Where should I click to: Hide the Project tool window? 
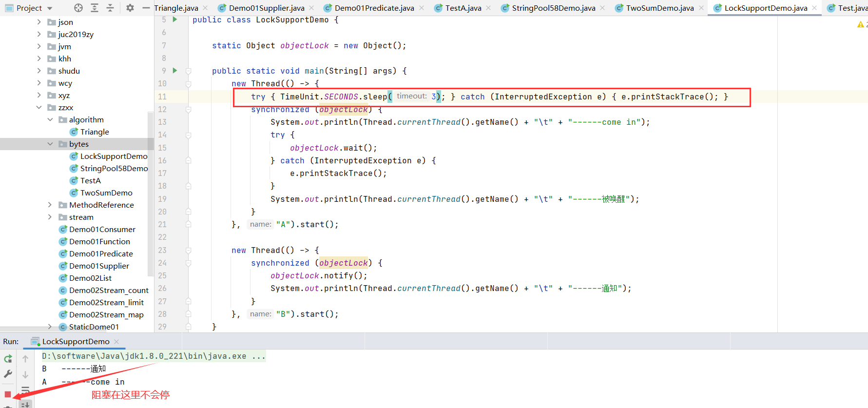(146, 8)
